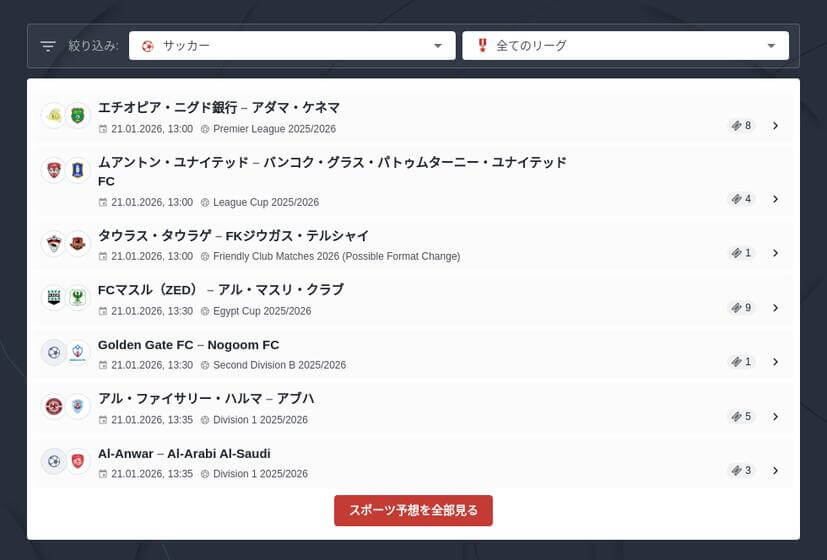Click the タウラス・タウラゲ team logo
The width and height of the screenshot is (827, 560).
54,244
